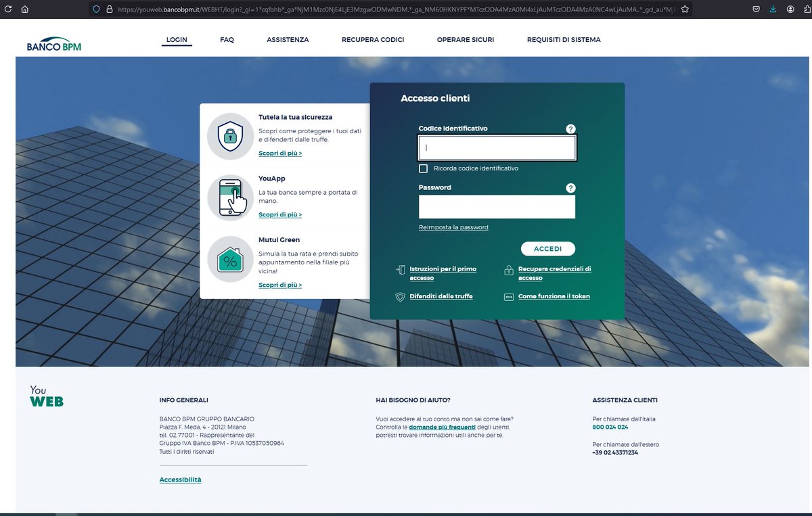
Task: Click the token dots icon
Action: tap(509, 297)
